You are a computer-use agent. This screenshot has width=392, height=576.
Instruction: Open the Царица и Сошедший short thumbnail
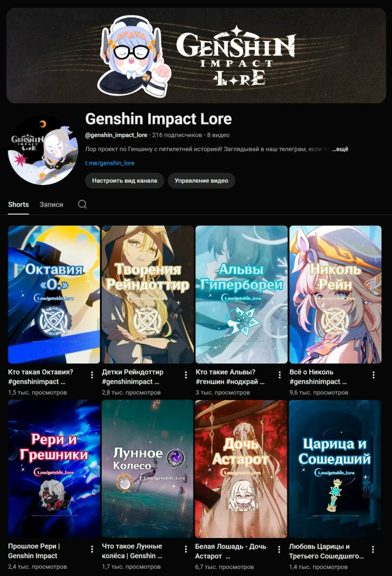point(335,469)
